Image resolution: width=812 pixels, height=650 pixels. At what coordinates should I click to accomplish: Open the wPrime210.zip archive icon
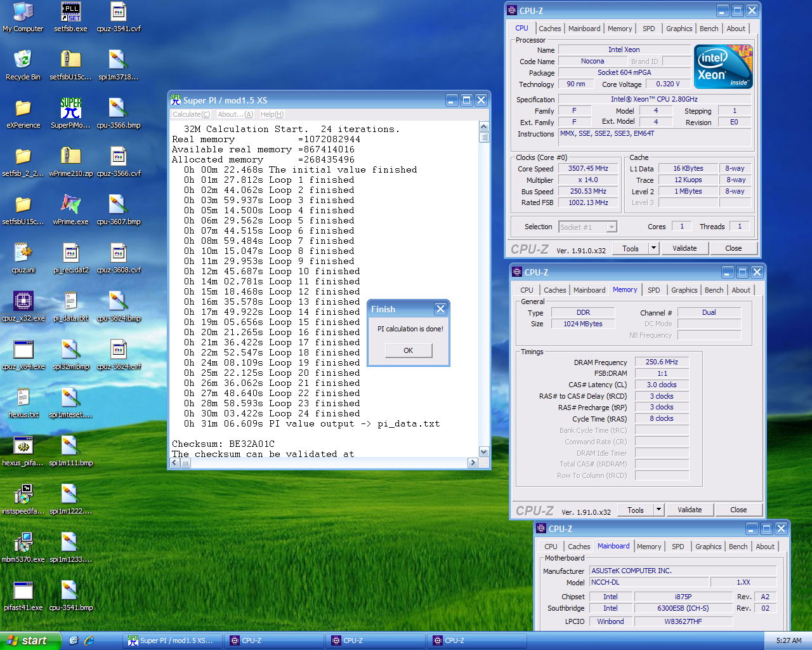(x=70, y=162)
